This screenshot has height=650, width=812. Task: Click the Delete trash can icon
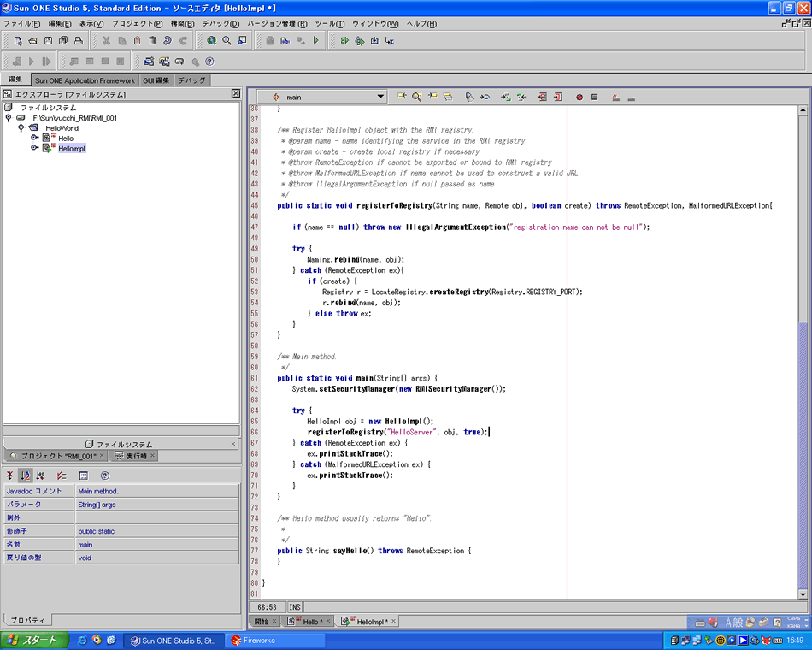tap(152, 40)
